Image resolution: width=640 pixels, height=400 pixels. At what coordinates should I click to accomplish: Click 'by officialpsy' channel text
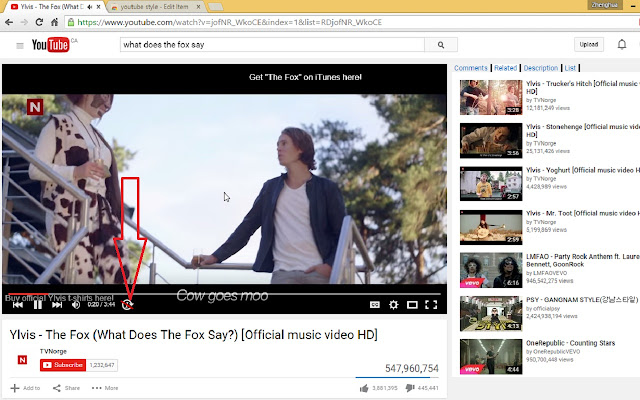coord(543,309)
